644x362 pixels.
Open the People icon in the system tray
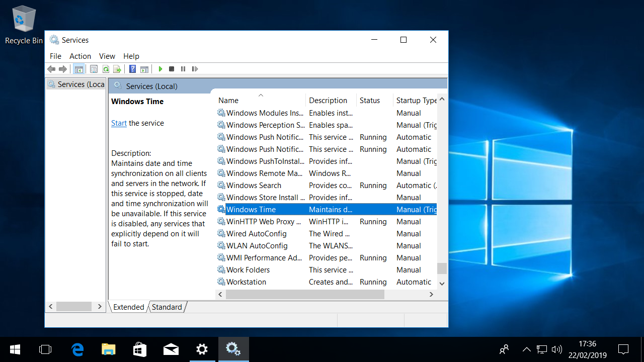point(504,349)
